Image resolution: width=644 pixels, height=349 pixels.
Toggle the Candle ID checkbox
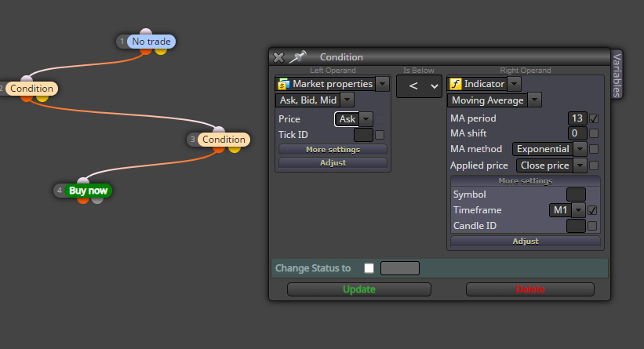pyautogui.click(x=592, y=226)
